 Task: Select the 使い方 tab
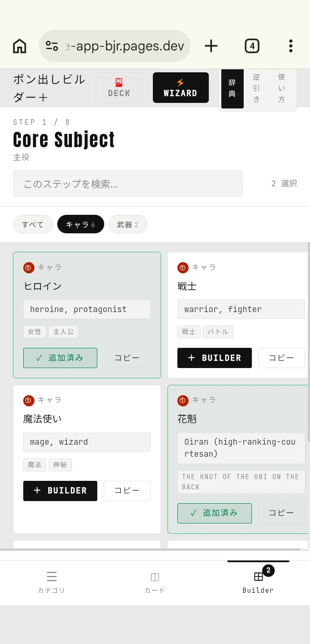pyautogui.click(x=282, y=88)
